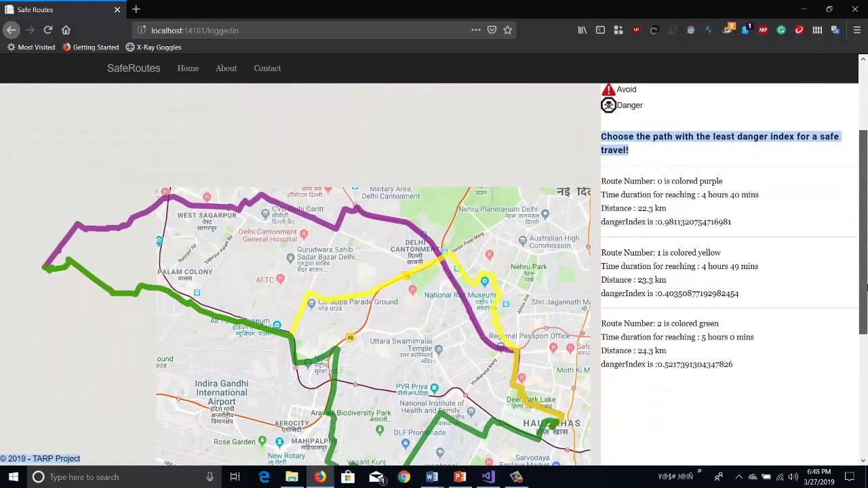The width and height of the screenshot is (868, 488).
Task: Open Visual Studio from the taskbar
Action: click(x=488, y=476)
